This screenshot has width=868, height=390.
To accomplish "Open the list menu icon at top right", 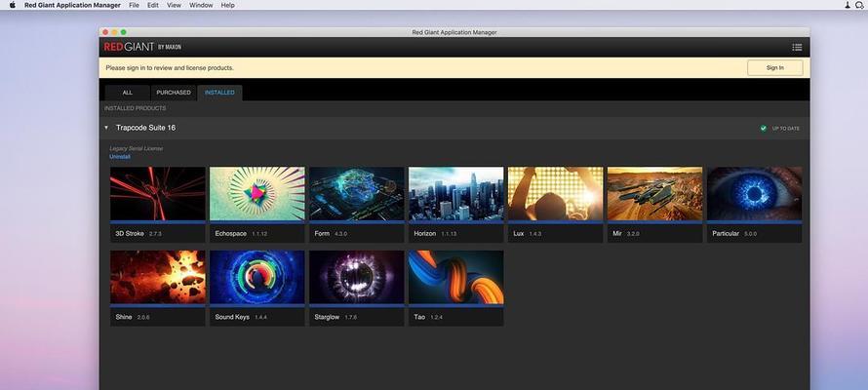I will pos(797,48).
